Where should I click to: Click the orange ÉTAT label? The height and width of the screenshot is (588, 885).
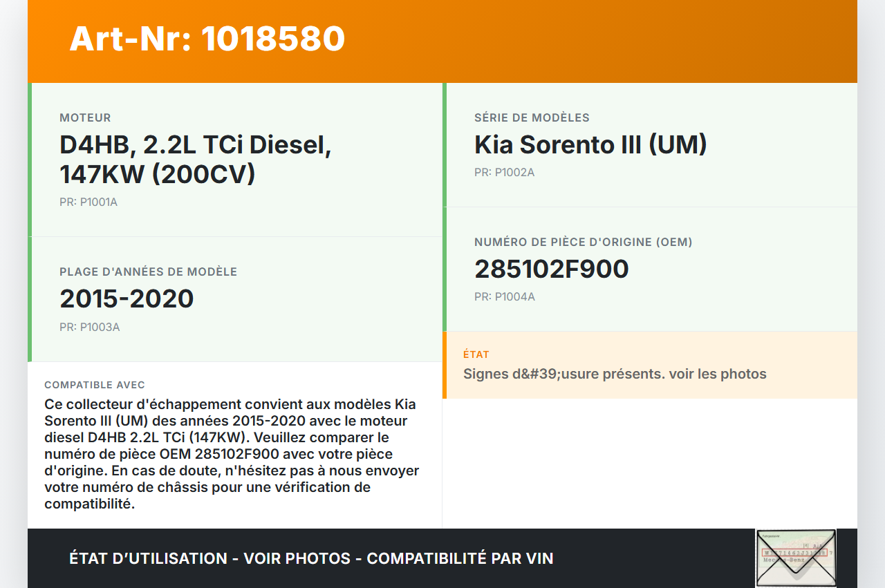pyautogui.click(x=476, y=354)
